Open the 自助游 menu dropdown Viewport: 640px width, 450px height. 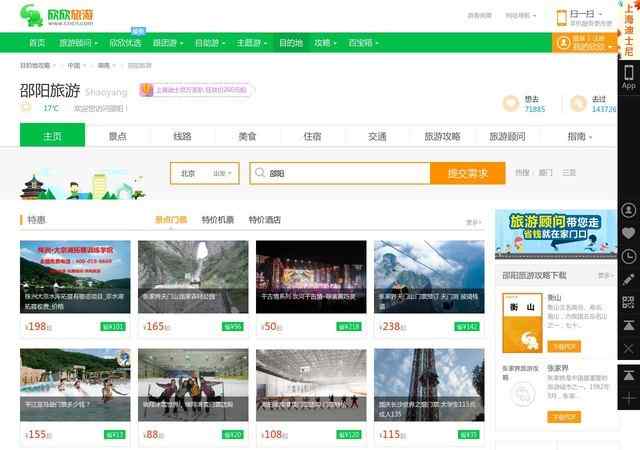(x=209, y=43)
